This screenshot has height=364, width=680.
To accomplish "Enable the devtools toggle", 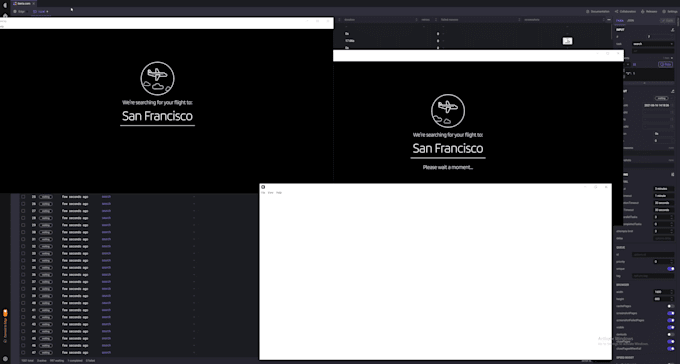I will click(x=670, y=334).
